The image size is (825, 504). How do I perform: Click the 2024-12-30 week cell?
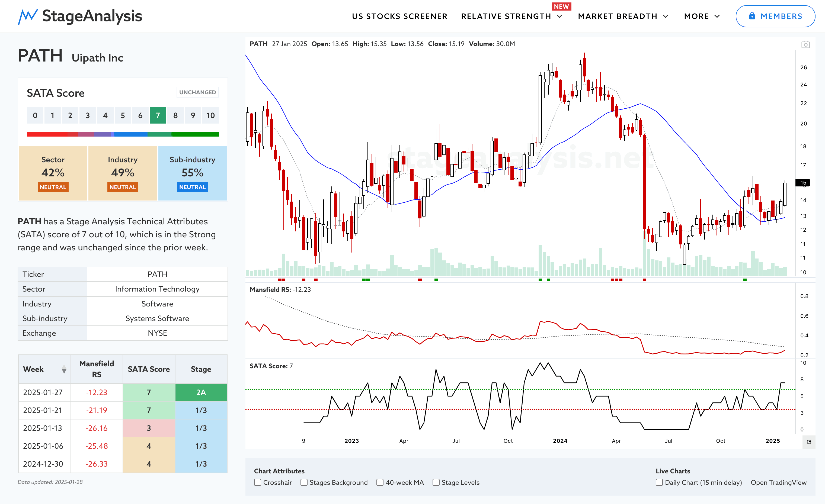click(44, 464)
